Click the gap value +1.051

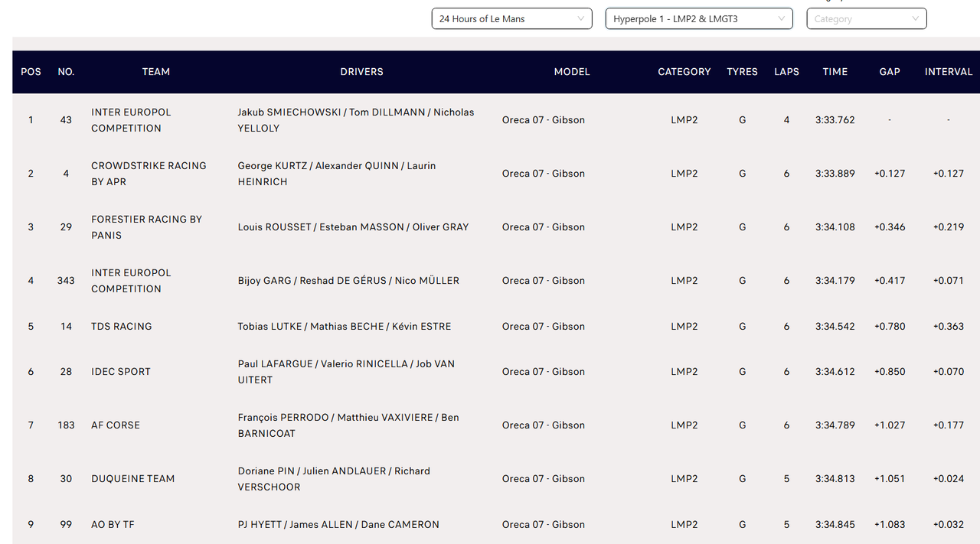click(x=890, y=479)
